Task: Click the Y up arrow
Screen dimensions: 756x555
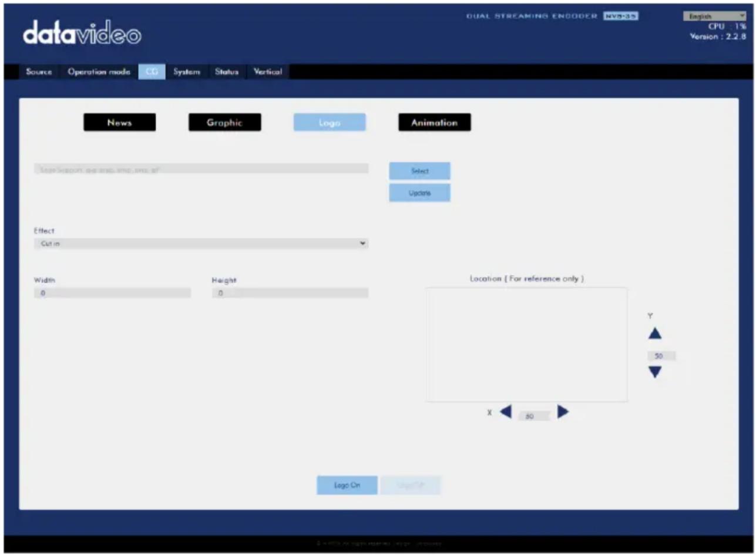Action: (655, 334)
